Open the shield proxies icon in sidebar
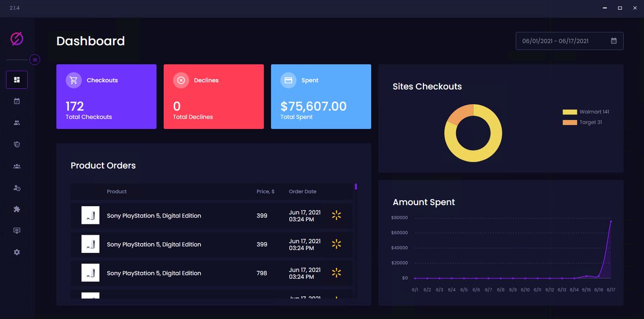Image resolution: width=644 pixels, height=319 pixels. pos(17,144)
